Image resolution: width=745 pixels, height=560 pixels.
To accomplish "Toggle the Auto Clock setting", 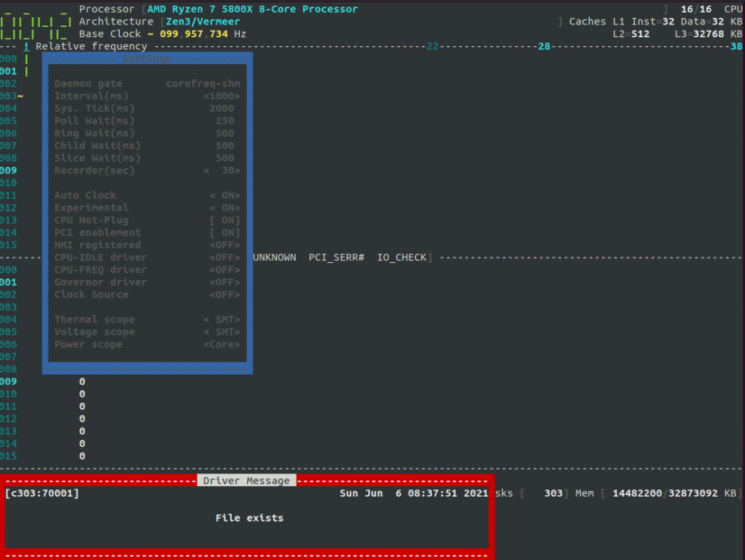I will point(225,195).
